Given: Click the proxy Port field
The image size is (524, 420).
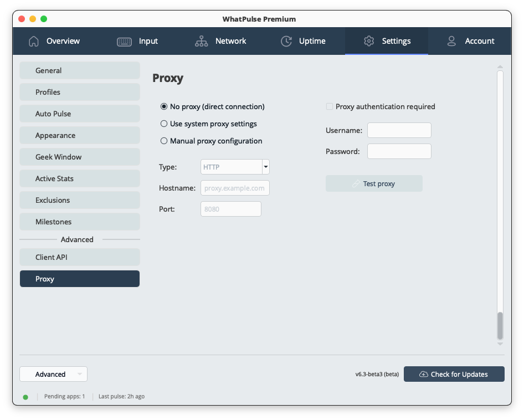Looking at the screenshot, I should point(230,209).
